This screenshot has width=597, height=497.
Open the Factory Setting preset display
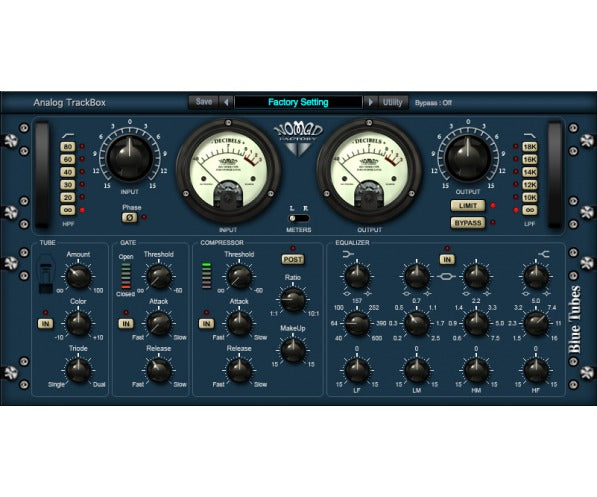coord(298,102)
